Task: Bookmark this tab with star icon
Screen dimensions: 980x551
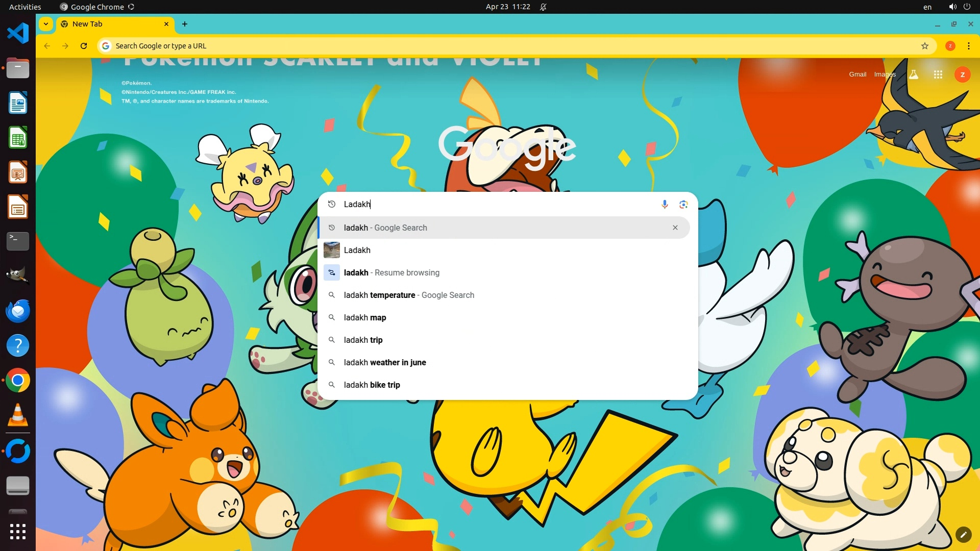Action: pyautogui.click(x=924, y=46)
